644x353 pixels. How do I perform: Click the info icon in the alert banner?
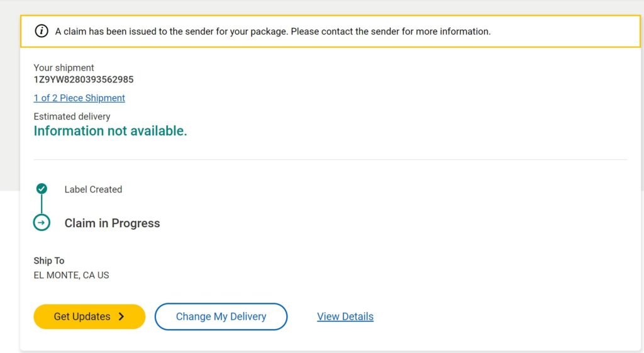[42, 31]
